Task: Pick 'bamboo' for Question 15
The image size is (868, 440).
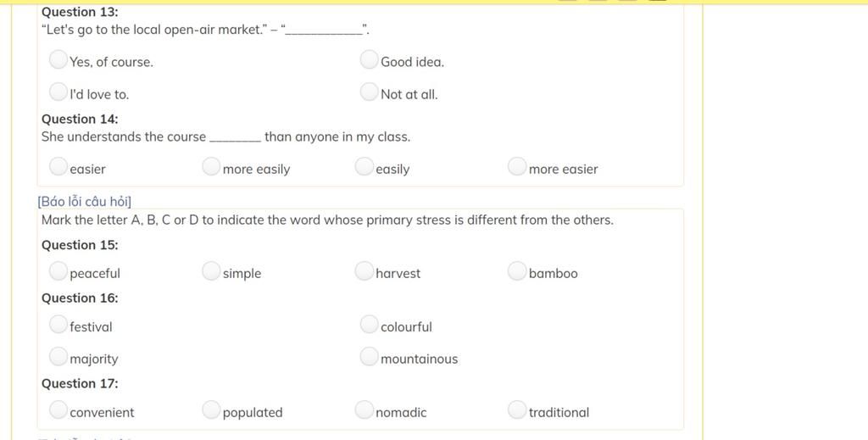Action: (x=517, y=270)
